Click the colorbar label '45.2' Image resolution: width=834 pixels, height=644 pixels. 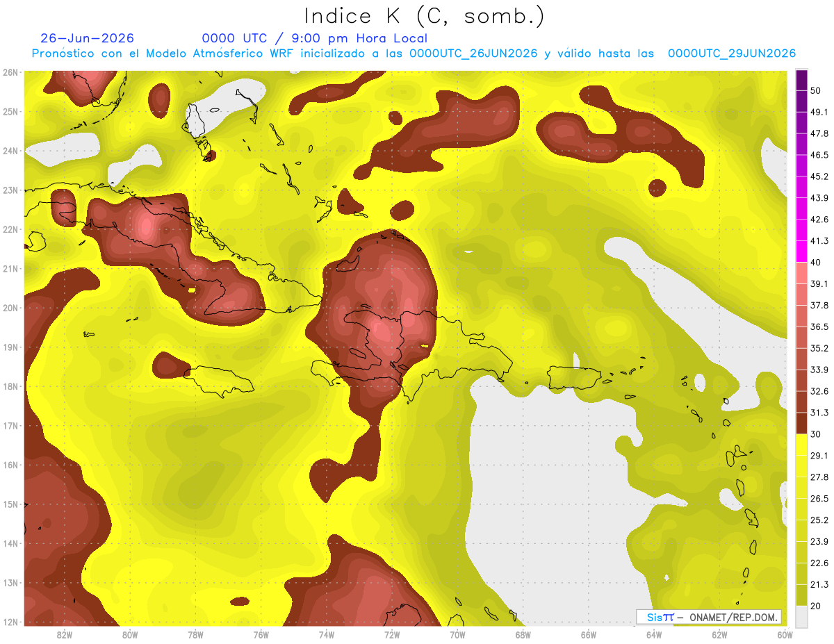click(819, 176)
